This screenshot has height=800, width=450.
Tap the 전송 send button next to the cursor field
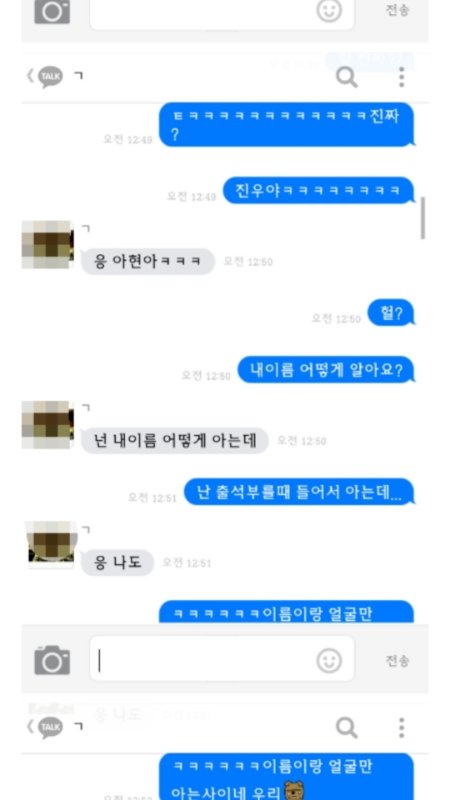point(397,661)
